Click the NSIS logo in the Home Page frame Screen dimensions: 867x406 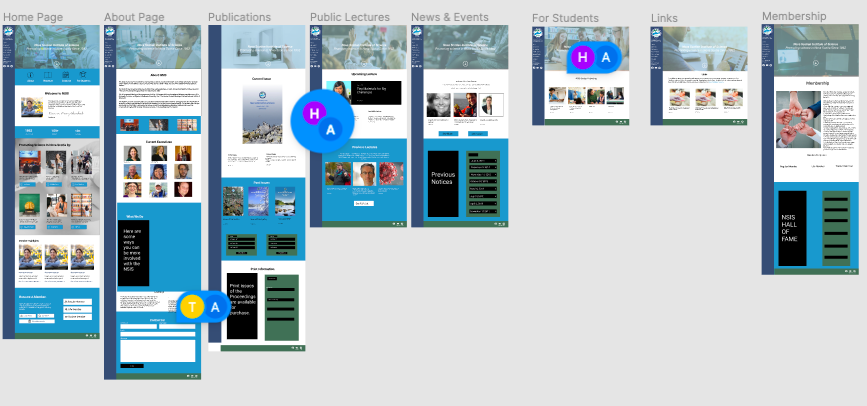click(x=8, y=35)
